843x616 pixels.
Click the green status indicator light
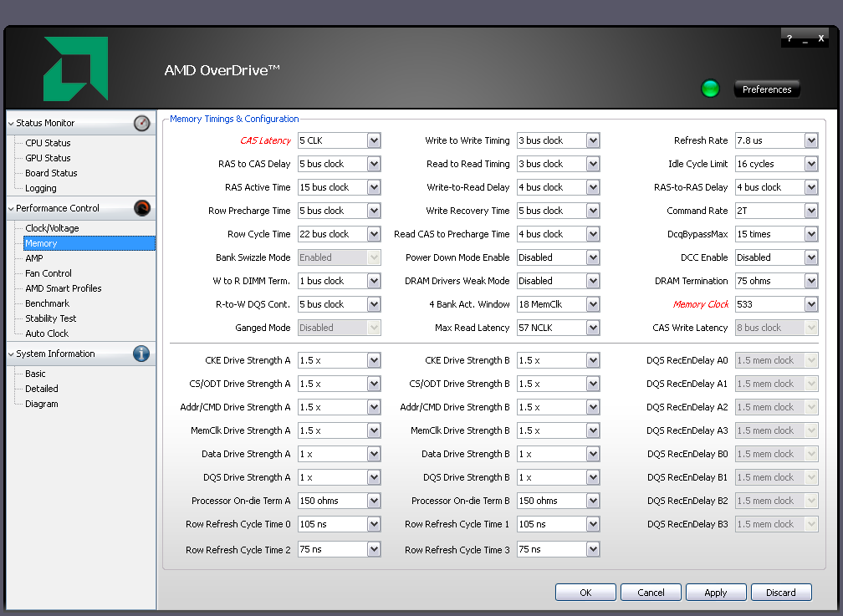pyautogui.click(x=710, y=89)
